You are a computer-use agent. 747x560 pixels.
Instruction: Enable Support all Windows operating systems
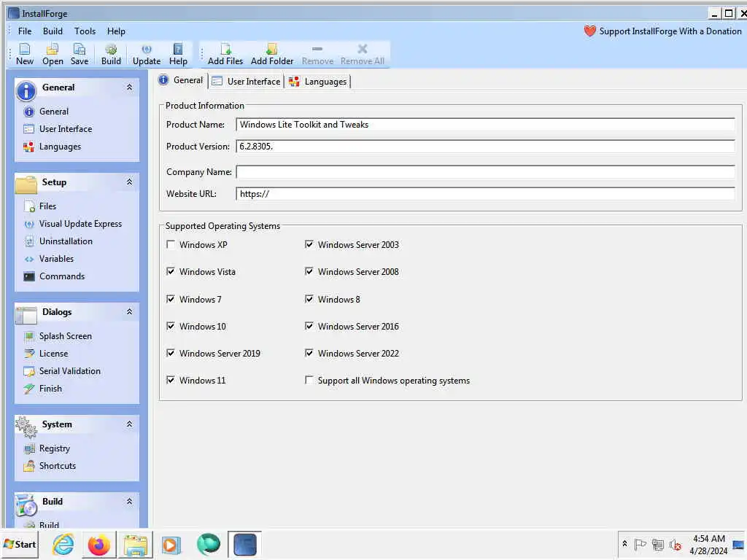309,381
